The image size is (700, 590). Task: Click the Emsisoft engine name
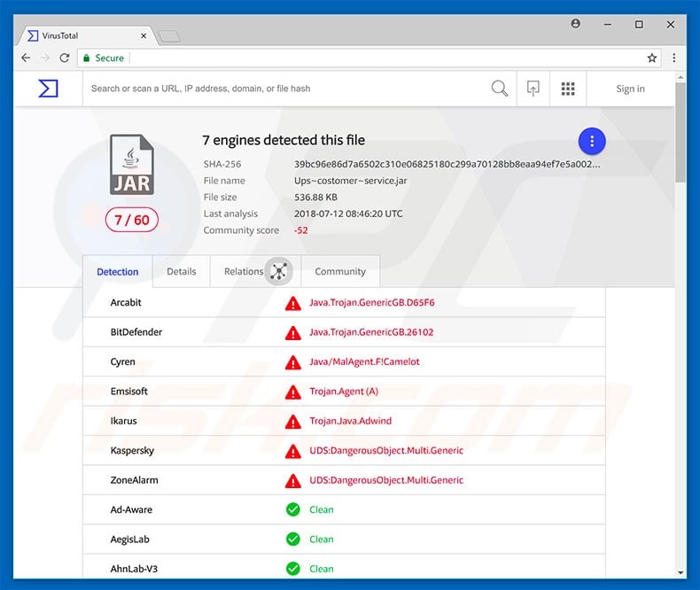pos(129,392)
